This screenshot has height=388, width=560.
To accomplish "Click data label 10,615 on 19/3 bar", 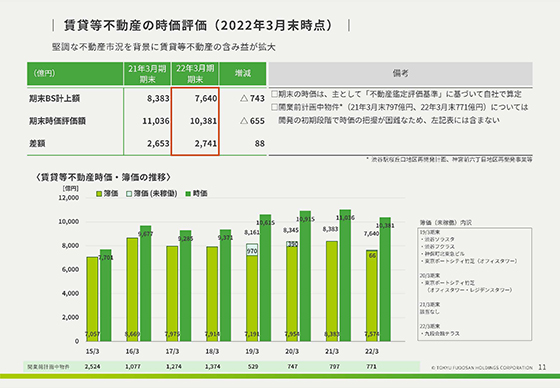I will (x=266, y=223).
